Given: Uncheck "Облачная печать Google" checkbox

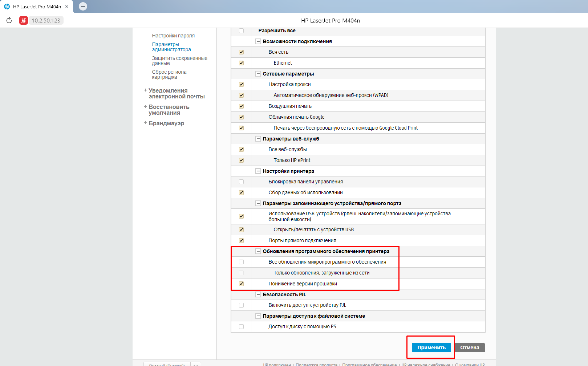Looking at the screenshot, I should click(242, 117).
